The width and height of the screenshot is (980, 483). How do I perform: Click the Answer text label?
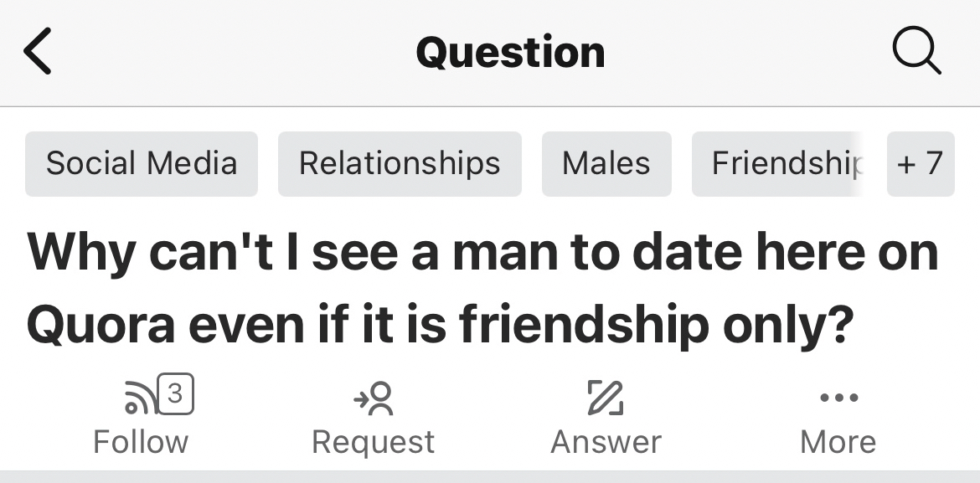tap(606, 441)
